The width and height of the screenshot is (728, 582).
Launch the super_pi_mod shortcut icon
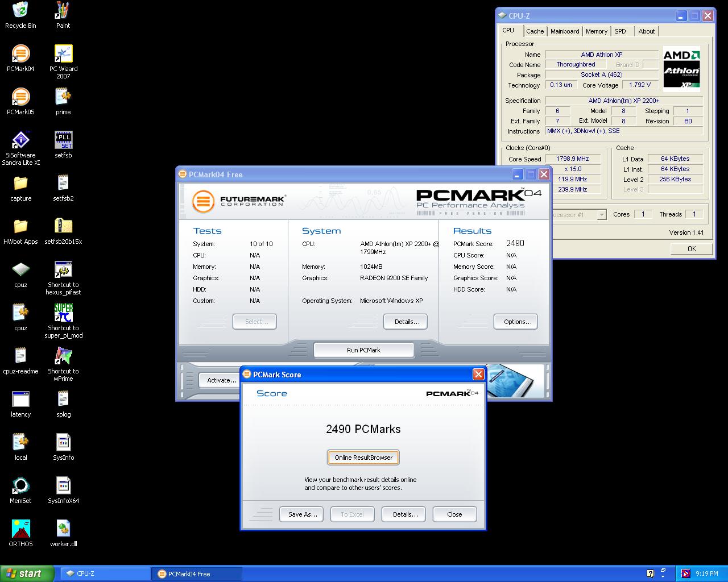(63, 322)
